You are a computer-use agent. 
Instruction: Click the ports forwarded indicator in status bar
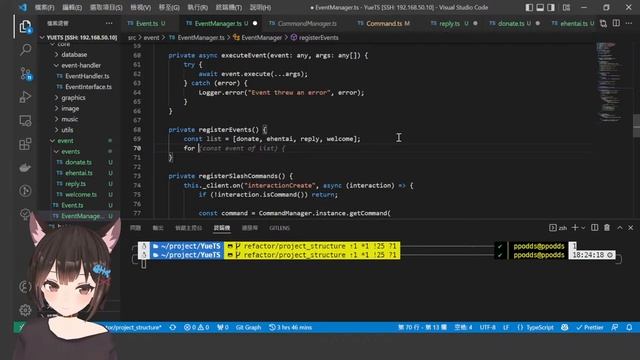(x=223, y=327)
